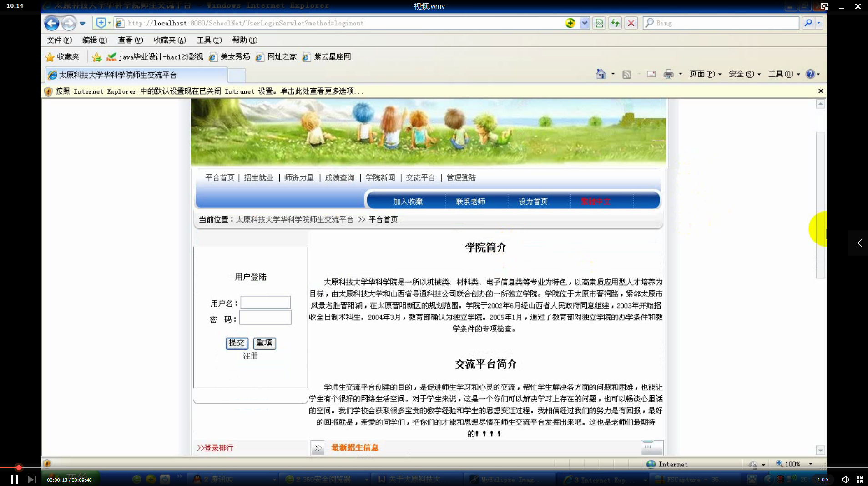Screen dimensions: 868x486
Task: Open the 紫云星座网 bookmark
Action: point(327,57)
